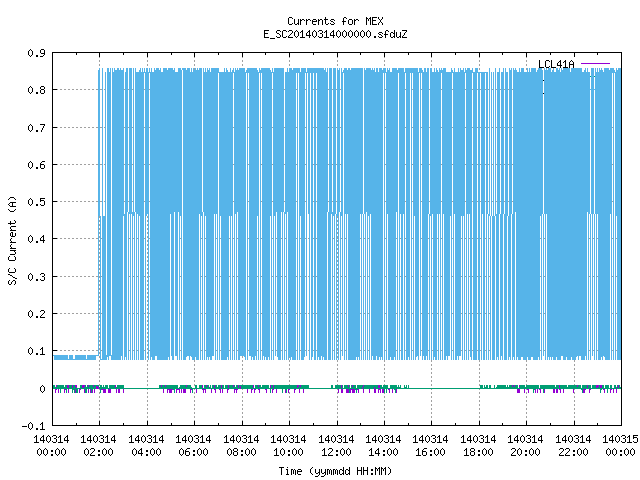This screenshot has width=640, height=480.
Task: Click the y-axis value 0
Action: pos(42,389)
